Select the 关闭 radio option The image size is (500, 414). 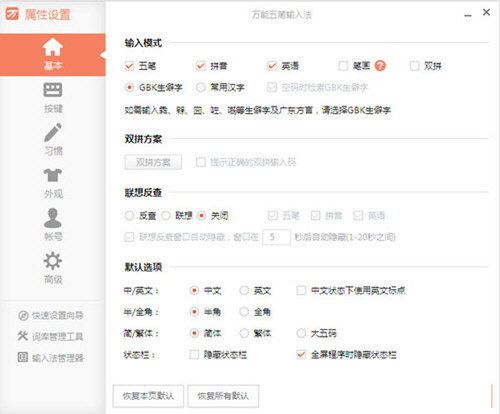201,216
